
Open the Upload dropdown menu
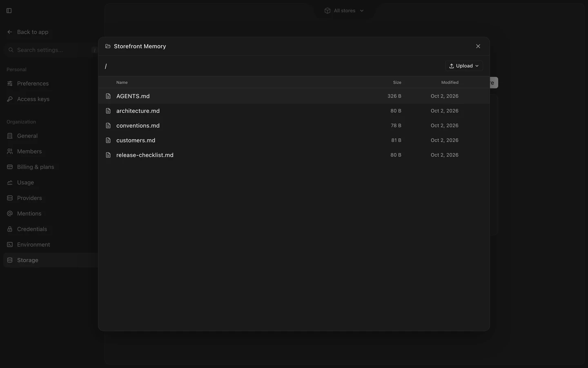(x=464, y=66)
